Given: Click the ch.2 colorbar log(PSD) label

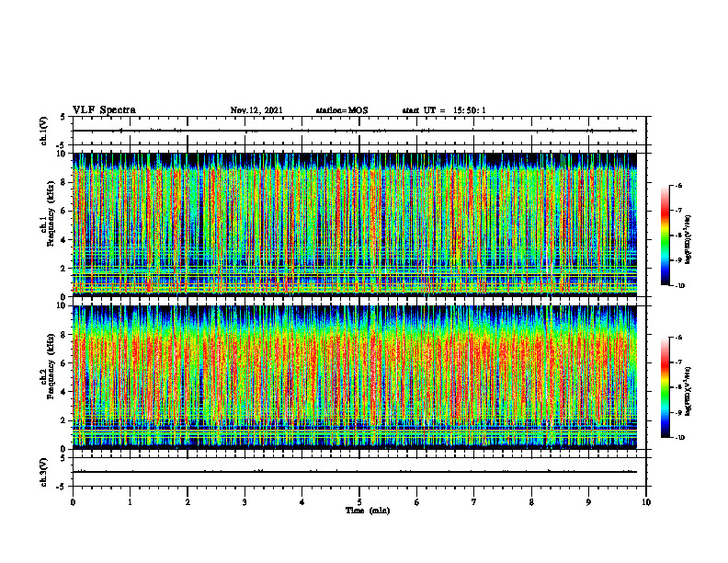Looking at the screenshot, I should tap(688, 391).
